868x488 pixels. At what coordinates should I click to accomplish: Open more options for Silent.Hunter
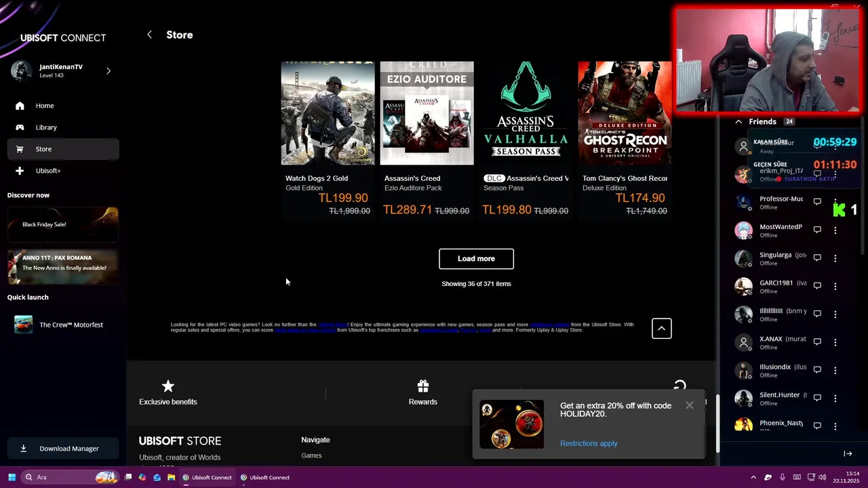pyautogui.click(x=835, y=399)
